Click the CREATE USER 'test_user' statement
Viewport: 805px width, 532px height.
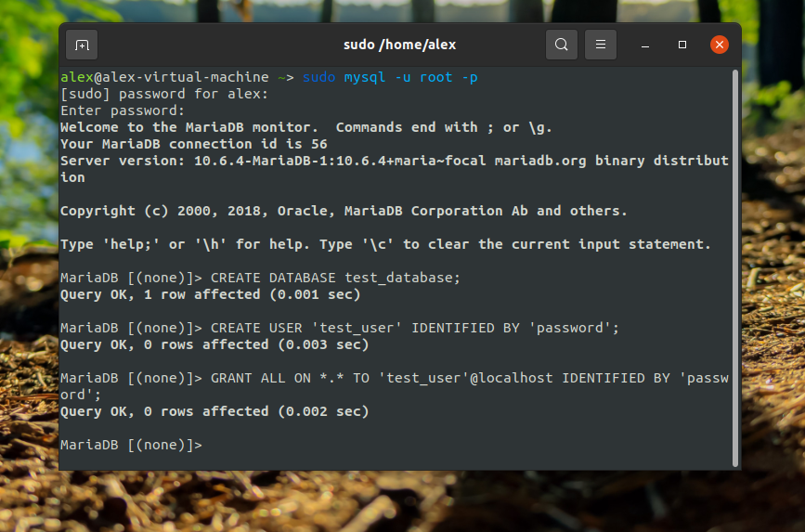coord(414,328)
